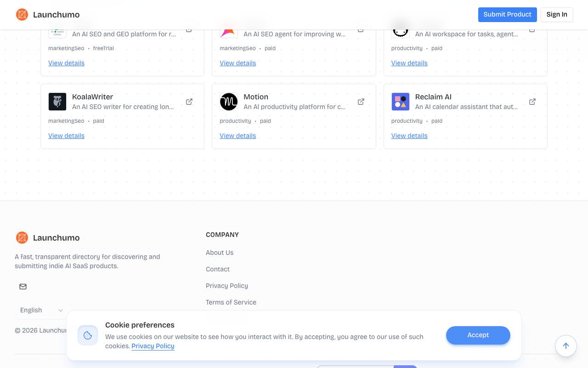The image size is (588, 368).
Task: Click the footer Launchumo brand name
Action: [x=57, y=238]
